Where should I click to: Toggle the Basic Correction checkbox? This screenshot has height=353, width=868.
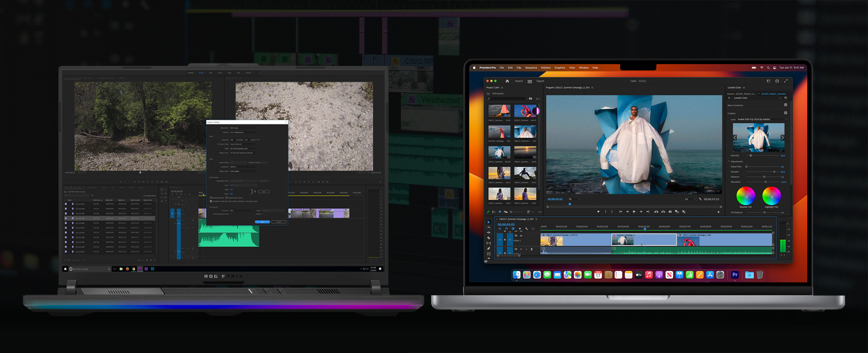coord(785,105)
